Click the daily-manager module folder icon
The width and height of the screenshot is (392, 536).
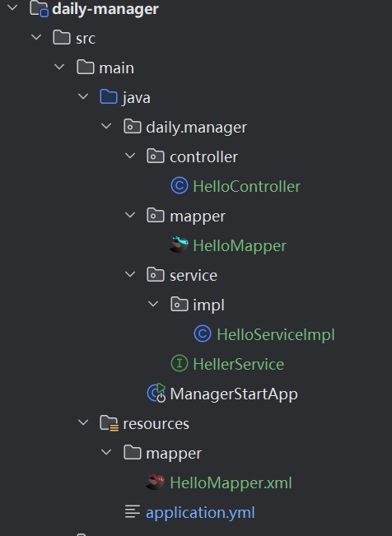tap(39, 8)
